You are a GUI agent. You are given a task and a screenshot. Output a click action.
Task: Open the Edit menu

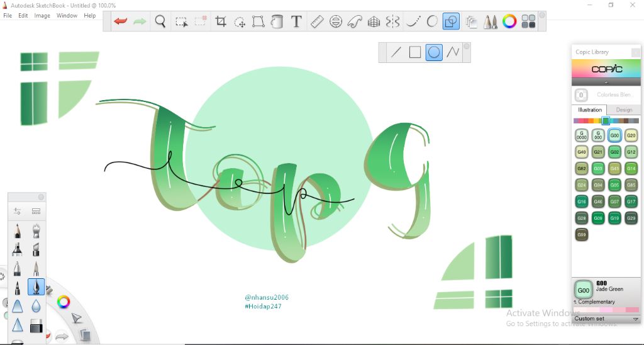pos(23,16)
